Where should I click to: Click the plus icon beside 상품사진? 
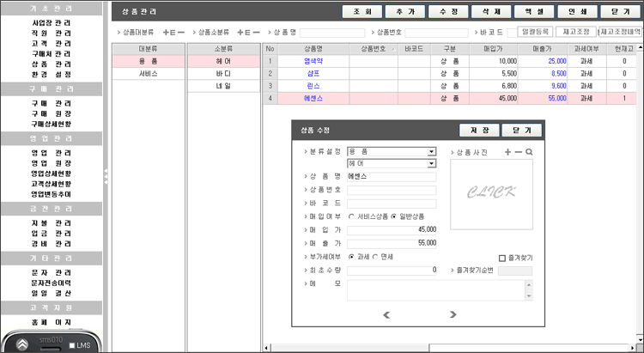click(507, 152)
